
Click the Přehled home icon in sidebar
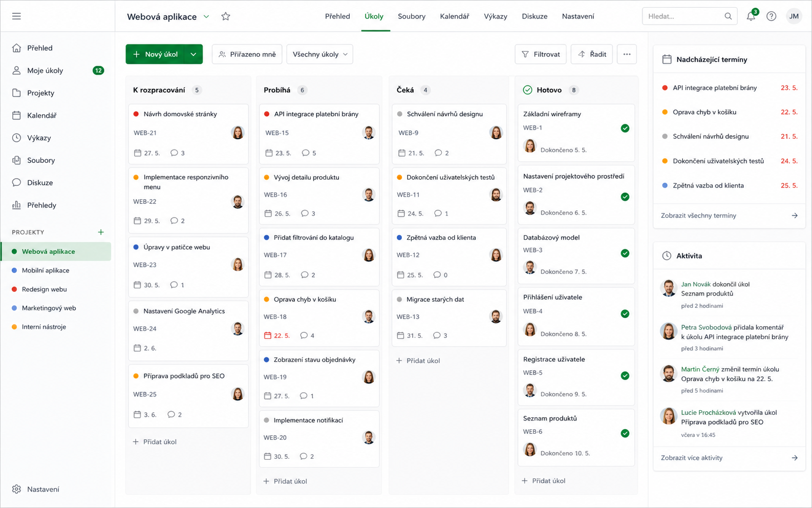pos(16,48)
